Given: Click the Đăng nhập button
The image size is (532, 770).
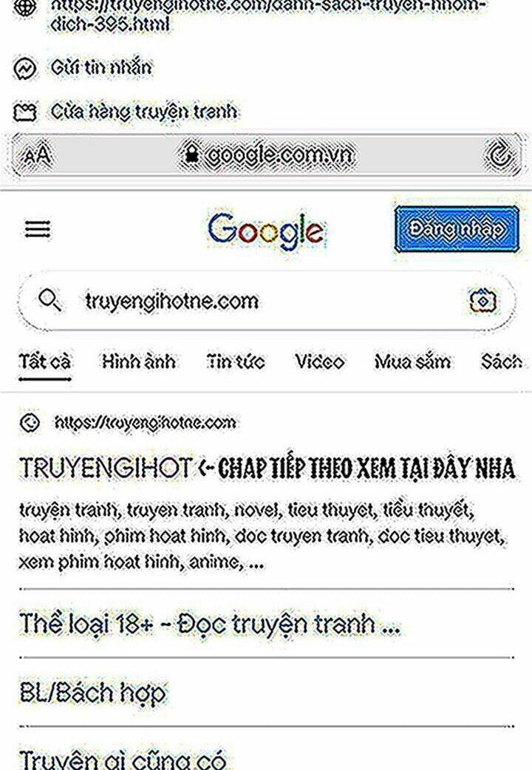Looking at the screenshot, I should click(457, 229).
